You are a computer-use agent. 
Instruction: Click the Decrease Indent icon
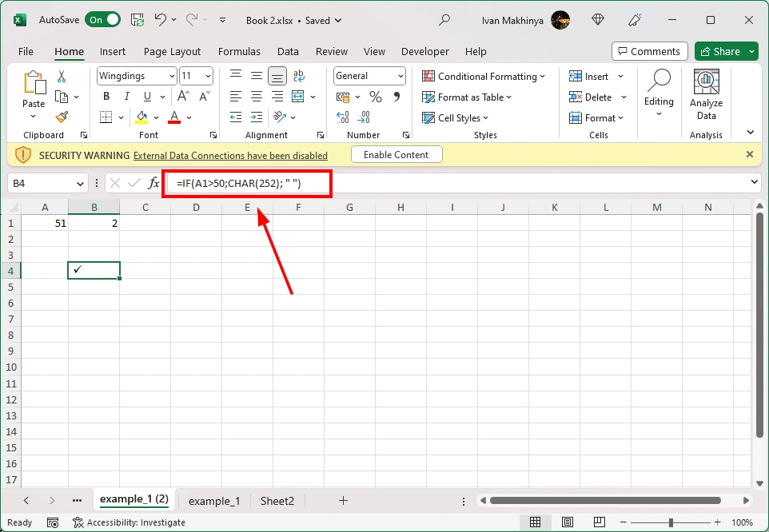pyautogui.click(x=236, y=117)
